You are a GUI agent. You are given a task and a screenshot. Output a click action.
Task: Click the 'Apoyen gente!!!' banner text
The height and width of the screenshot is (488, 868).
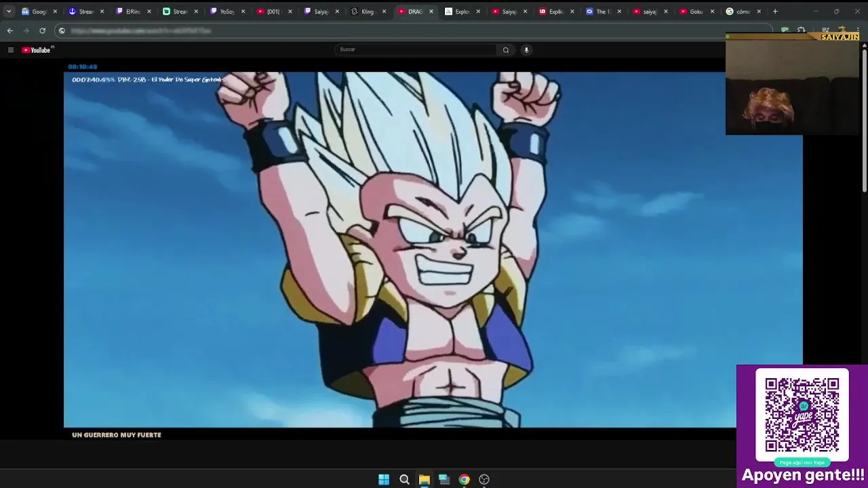[803, 475]
